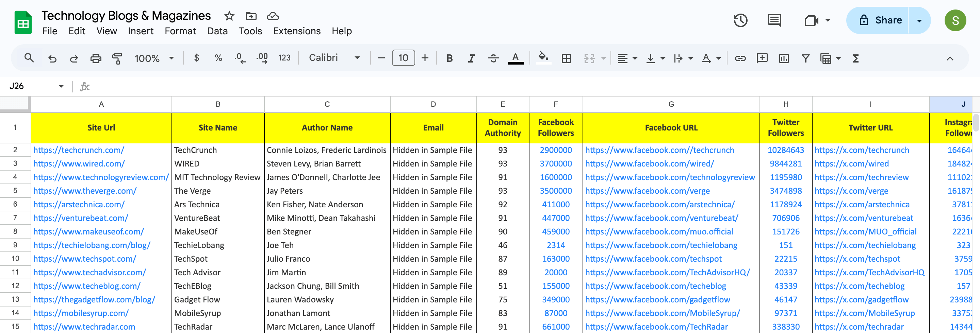Viewport: 980px width, 333px height.
Task: Redo the last action
Action: (74, 58)
